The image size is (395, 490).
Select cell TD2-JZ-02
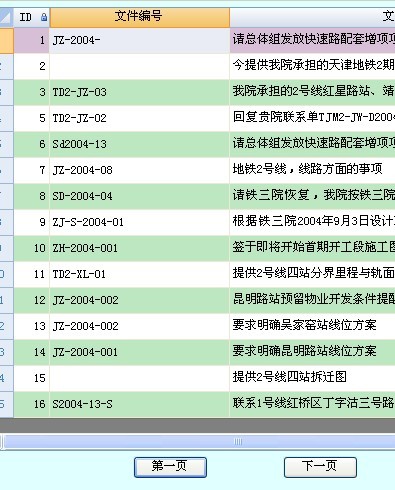139,118
